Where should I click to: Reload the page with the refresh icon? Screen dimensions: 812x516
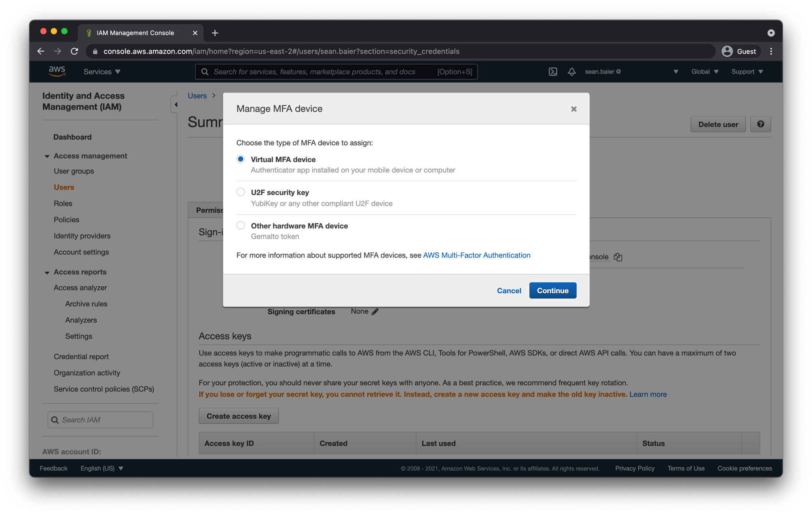point(74,51)
